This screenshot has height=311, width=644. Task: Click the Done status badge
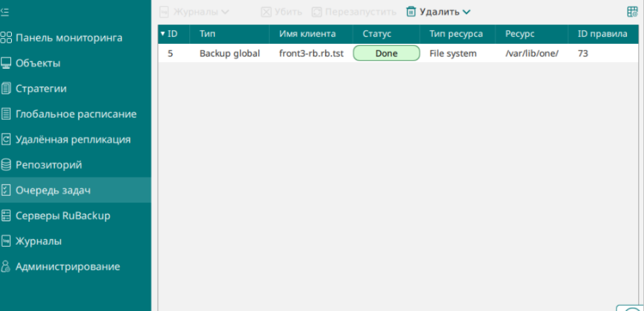[x=387, y=53]
